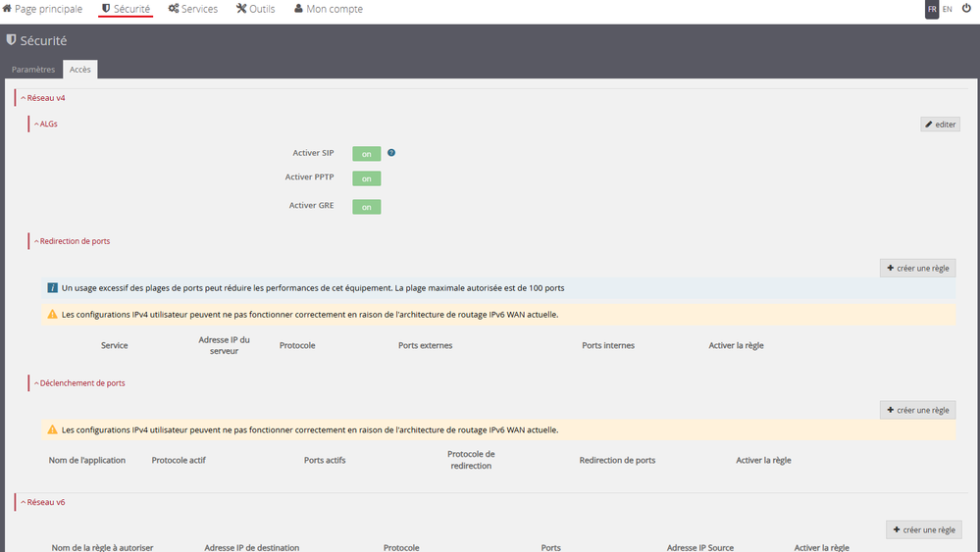Screen dimensions: 980x552
Task: Click the warning triangle icon under Déclenchement de ports
Action: [x=53, y=429]
